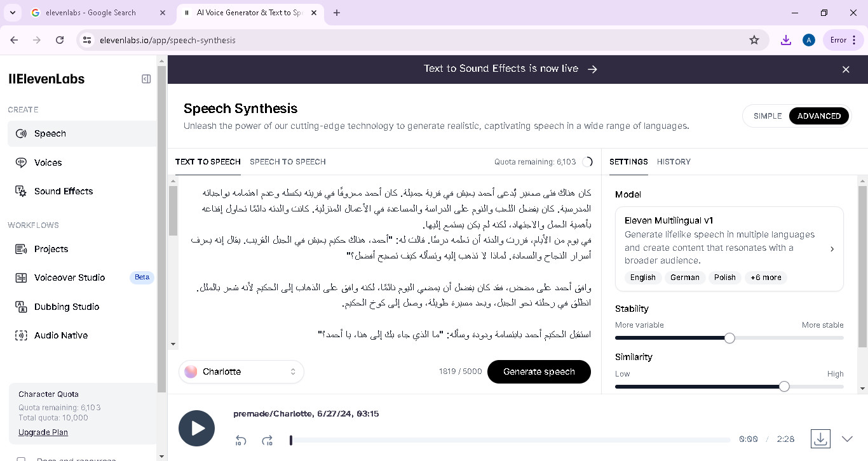
Task: Open the tab search dropdown
Action: tap(12, 13)
